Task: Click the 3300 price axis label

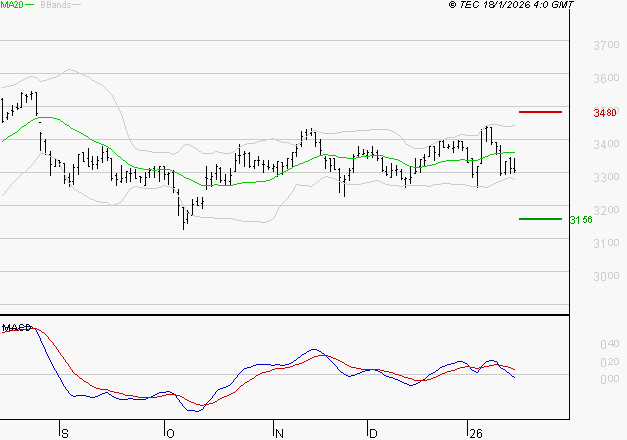Action: click(606, 177)
